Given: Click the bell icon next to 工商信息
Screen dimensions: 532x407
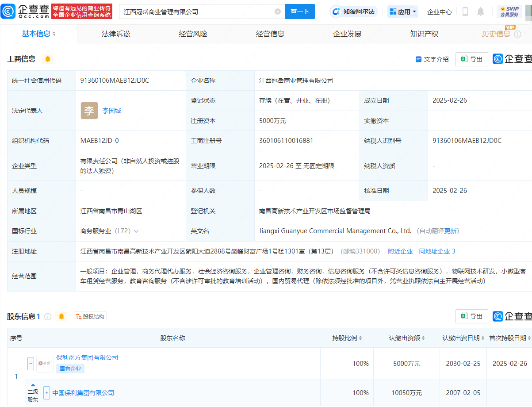Looking at the screenshot, I should pyautogui.click(x=48, y=59).
